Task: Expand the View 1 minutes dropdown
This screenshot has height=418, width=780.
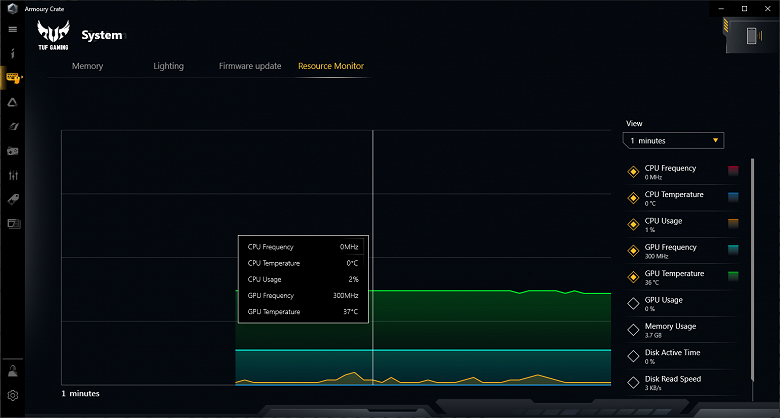Action: [673, 141]
